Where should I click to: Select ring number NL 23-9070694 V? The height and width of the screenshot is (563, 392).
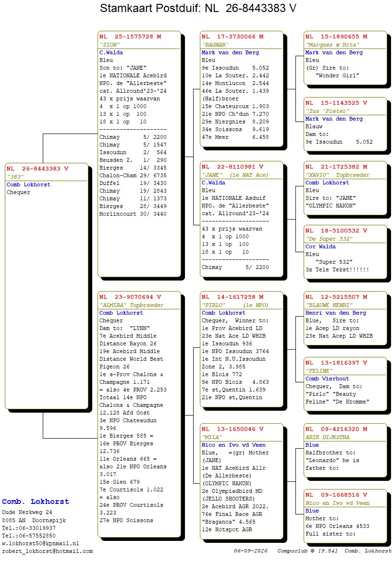point(130,297)
